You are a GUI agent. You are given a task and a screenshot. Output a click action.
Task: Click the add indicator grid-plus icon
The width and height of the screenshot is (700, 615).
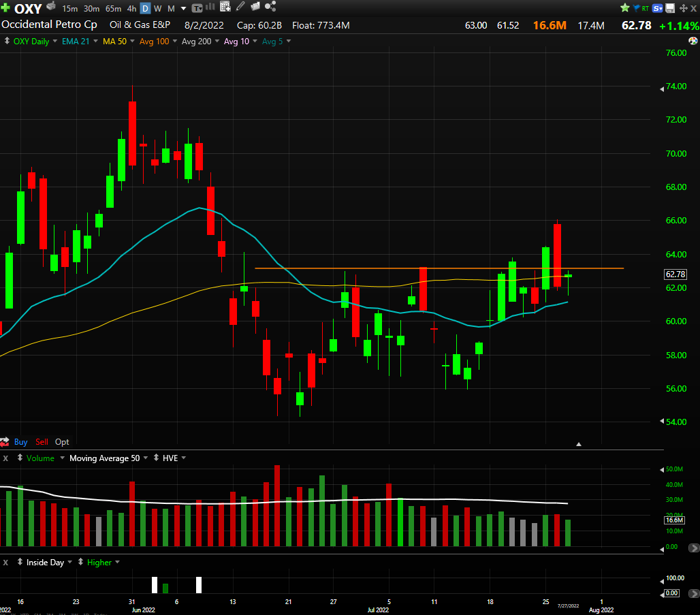point(225,6)
